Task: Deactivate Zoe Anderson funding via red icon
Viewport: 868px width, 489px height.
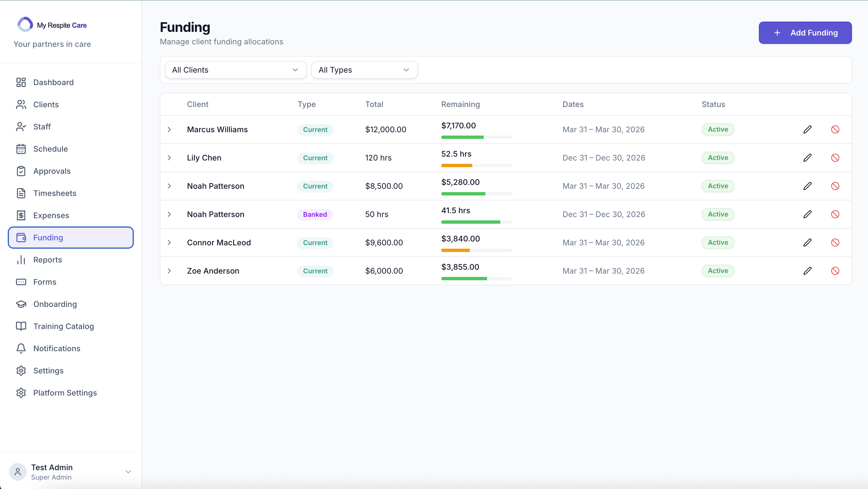Action: (x=835, y=271)
